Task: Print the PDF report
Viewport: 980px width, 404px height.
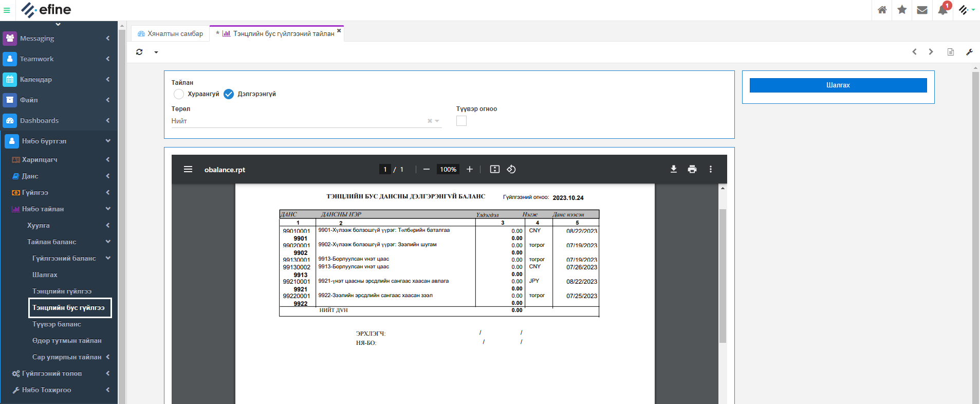Action: [692, 169]
